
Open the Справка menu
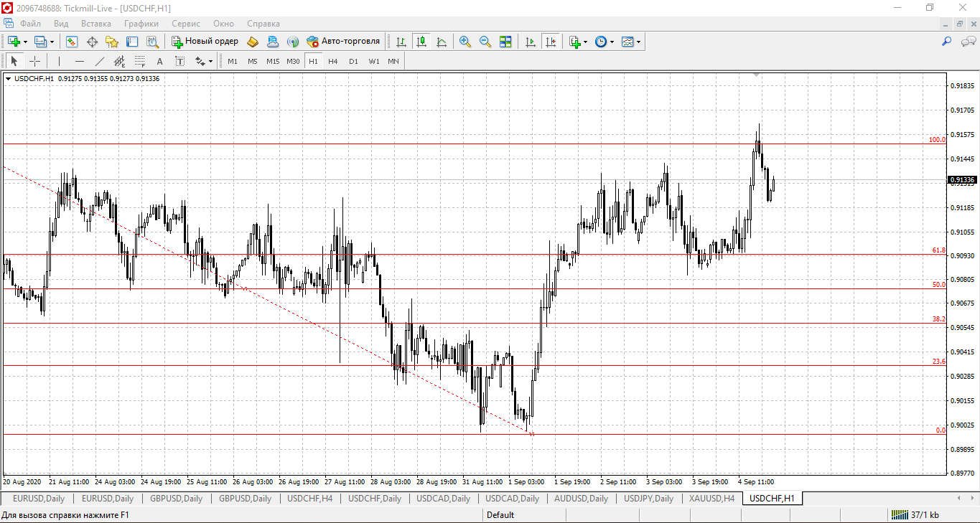click(263, 24)
